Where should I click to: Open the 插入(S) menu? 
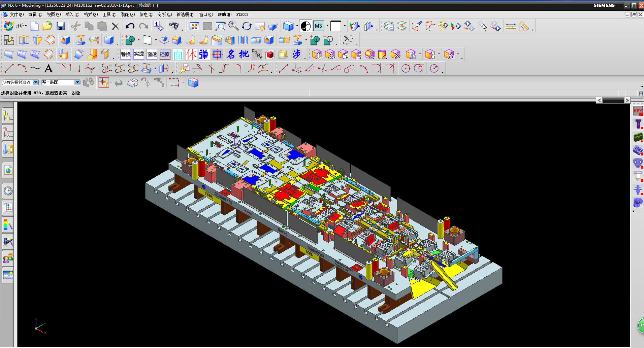click(x=72, y=14)
